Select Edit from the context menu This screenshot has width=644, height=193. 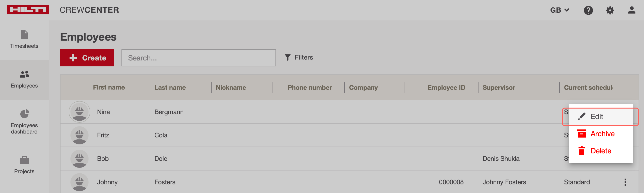tap(597, 117)
